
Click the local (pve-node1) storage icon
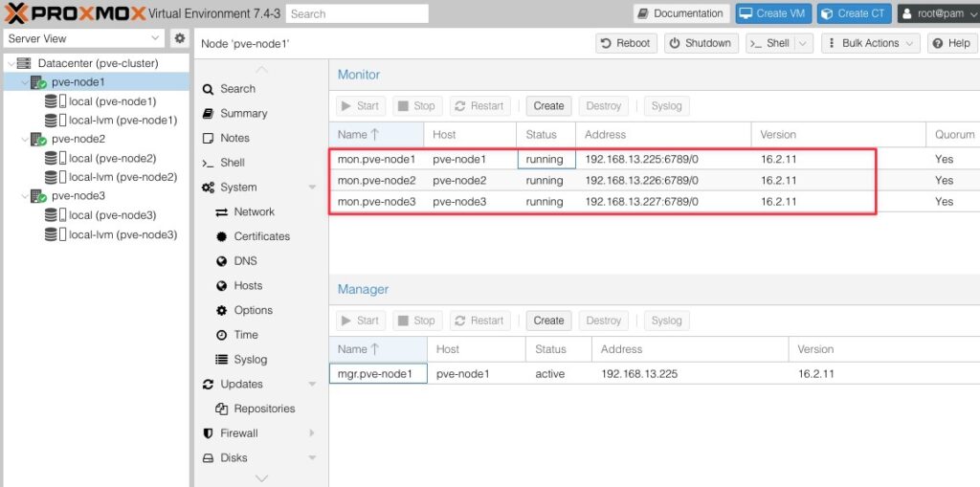pyautogui.click(x=55, y=101)
